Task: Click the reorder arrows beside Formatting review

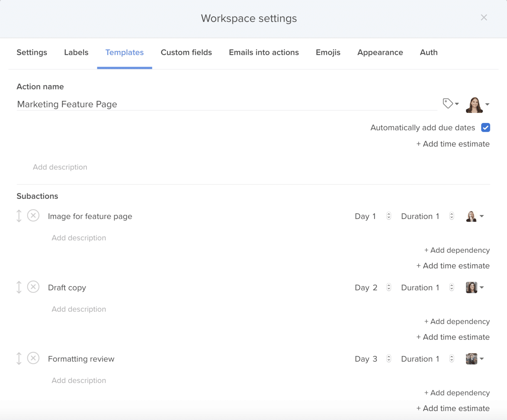Action: tap(19, 358)
